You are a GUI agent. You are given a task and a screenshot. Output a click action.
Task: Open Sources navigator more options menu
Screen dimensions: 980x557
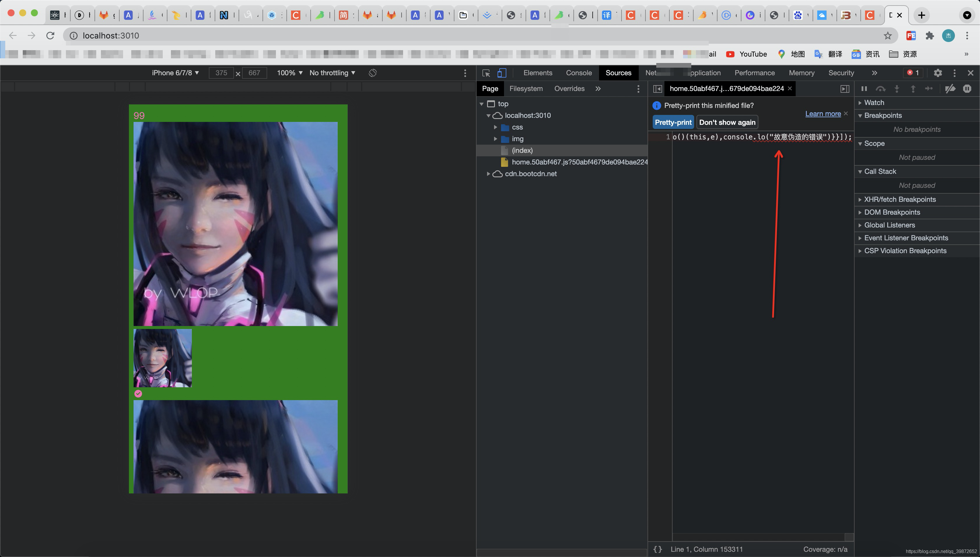pos(638,89)
